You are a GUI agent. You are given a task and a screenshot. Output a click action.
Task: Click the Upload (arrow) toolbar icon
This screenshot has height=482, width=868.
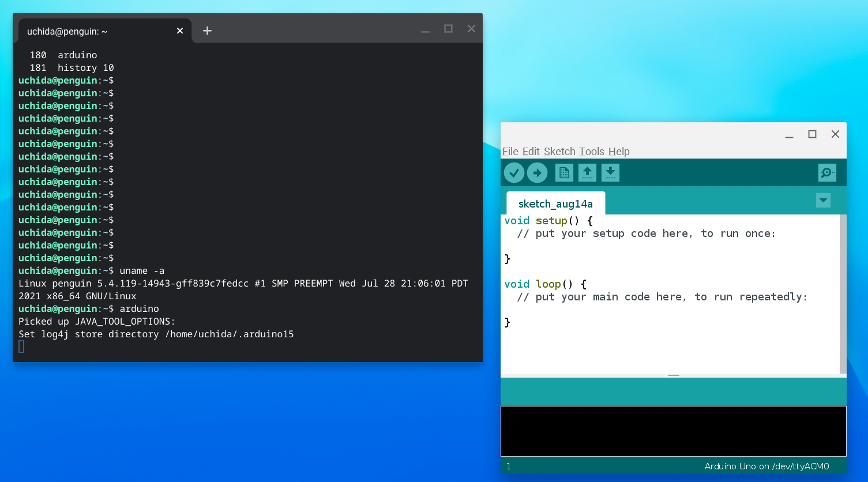pos(537,172)
